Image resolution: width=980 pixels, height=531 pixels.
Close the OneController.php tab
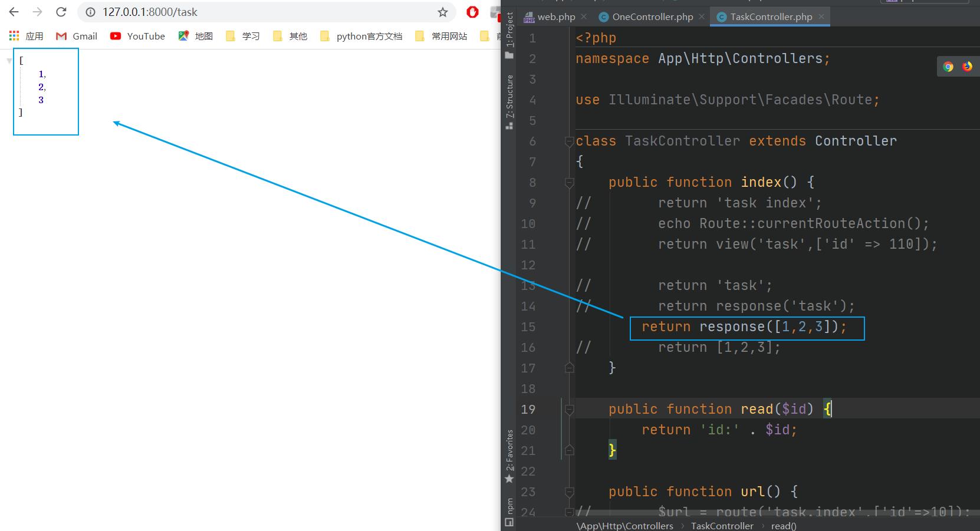pos(702,17)
